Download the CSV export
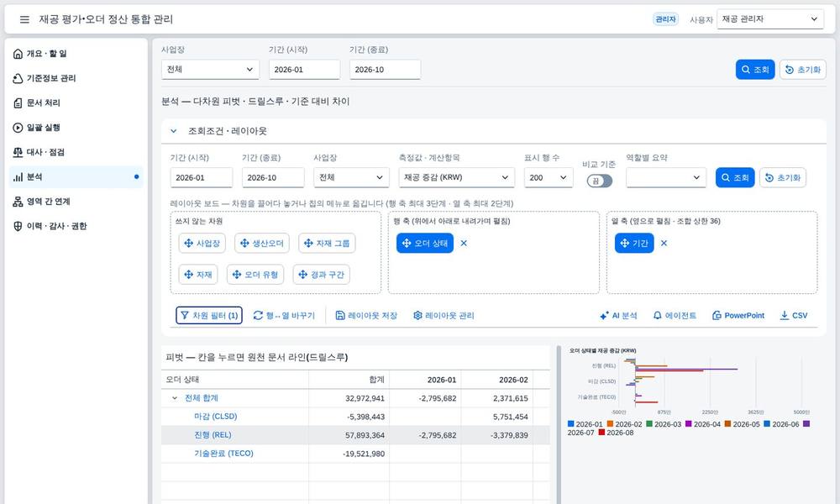Viewport: 840px width, 504px height. [794, 316]
